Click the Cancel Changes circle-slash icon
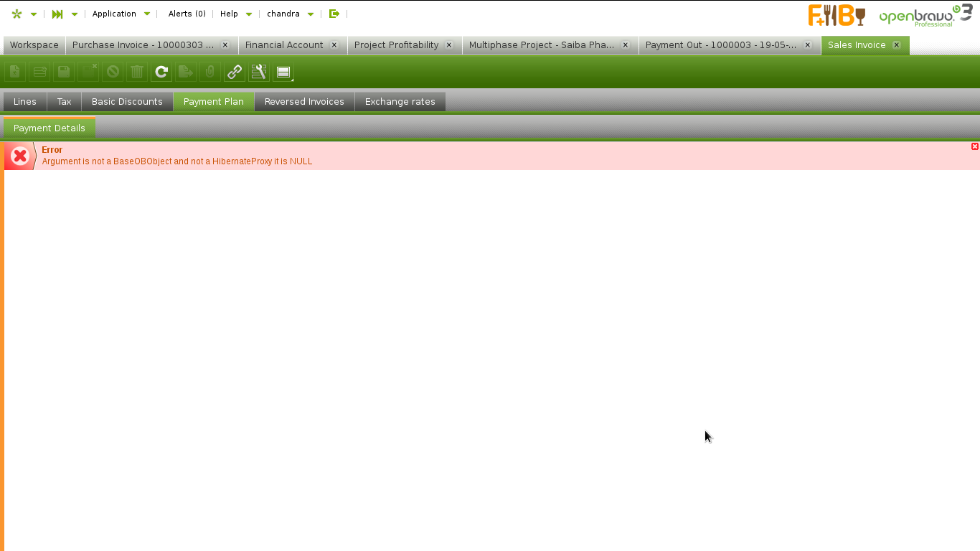 click(113, 72)
